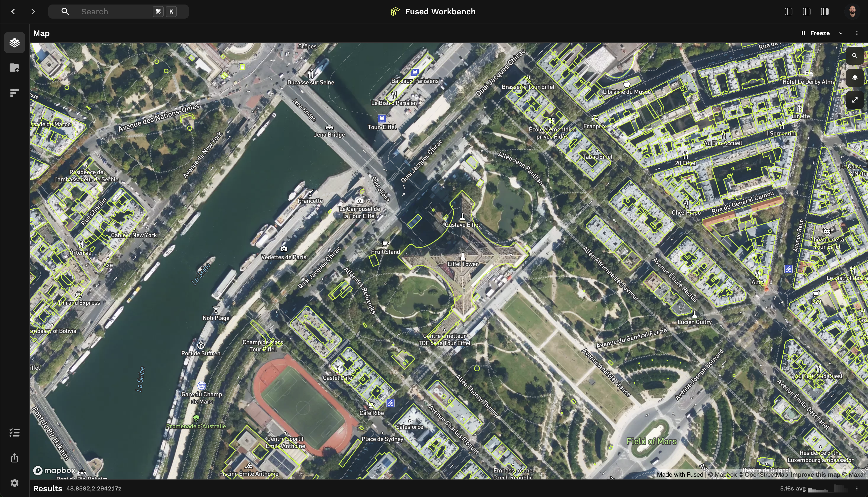This screenshot has width=868, height=497.
Task: Click the Lucien Guitry monument marker
Action: [694, 314]
